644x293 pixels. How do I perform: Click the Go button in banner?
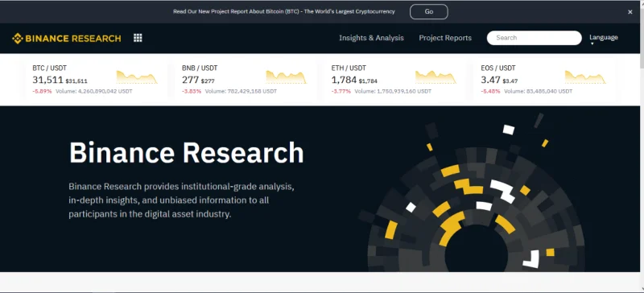(x=429, y=11)
